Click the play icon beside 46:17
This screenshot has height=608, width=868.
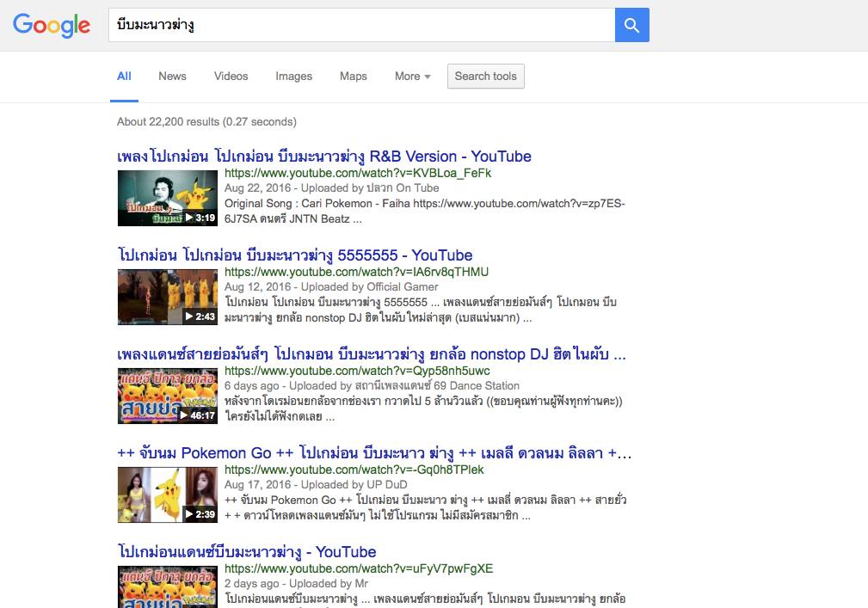click(x=184, y=415)
